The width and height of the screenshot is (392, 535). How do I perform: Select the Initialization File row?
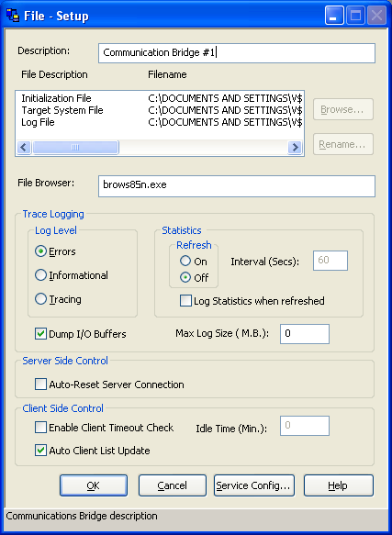point(160,98)
